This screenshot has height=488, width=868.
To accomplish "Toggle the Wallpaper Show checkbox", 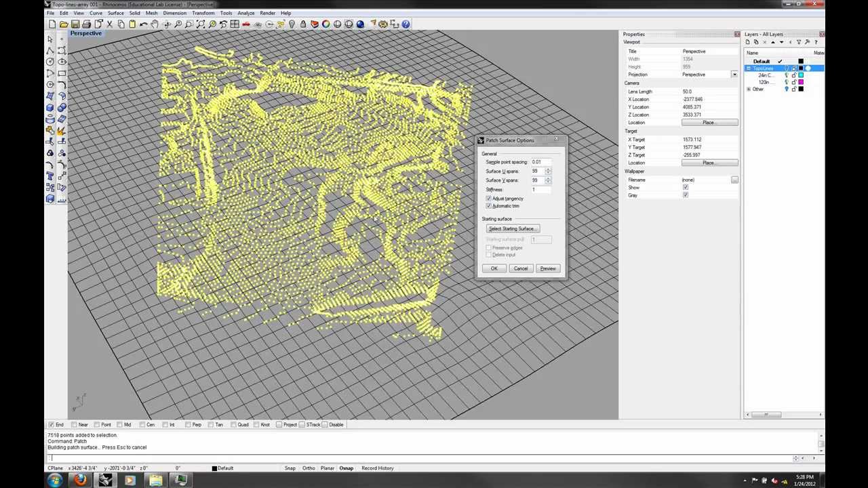I will click(686, 188).
